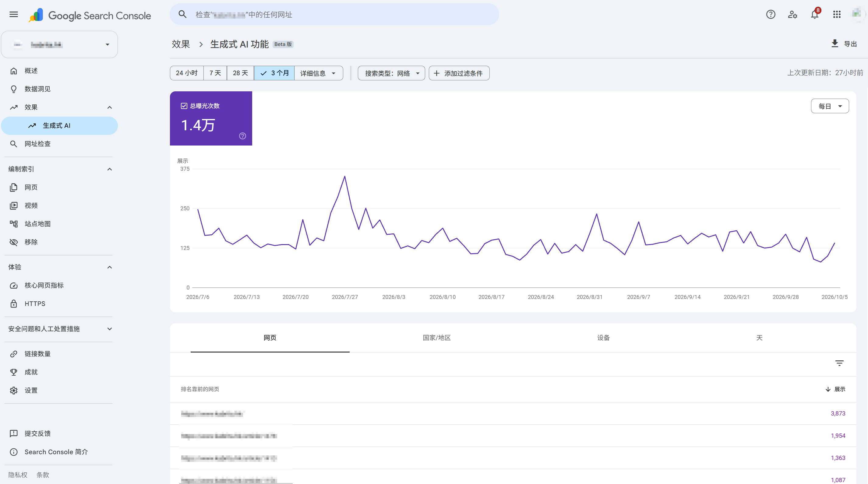The image size is (868, 484).
Task: Open the account profile avatar
Action: 857,14
